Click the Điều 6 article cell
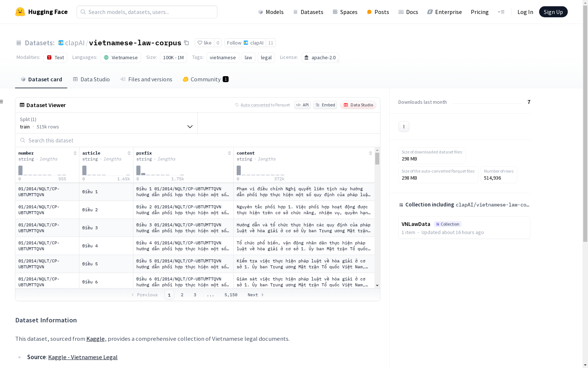 [106, 282]
